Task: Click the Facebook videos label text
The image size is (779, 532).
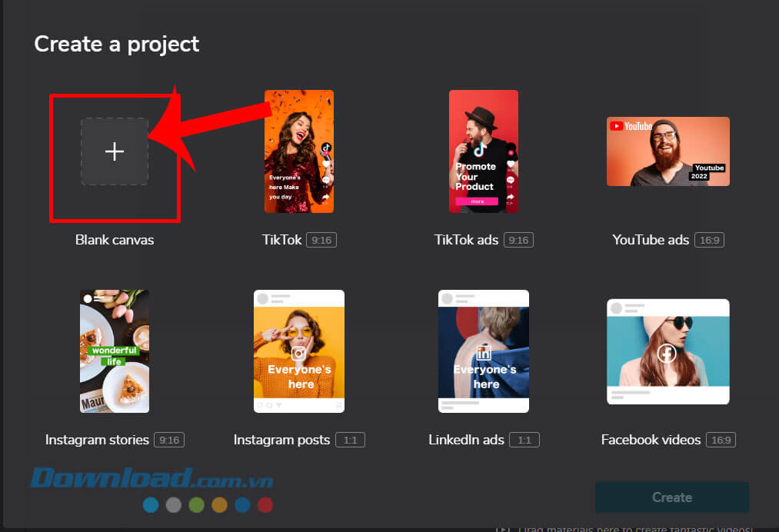Action: [651, 440]
